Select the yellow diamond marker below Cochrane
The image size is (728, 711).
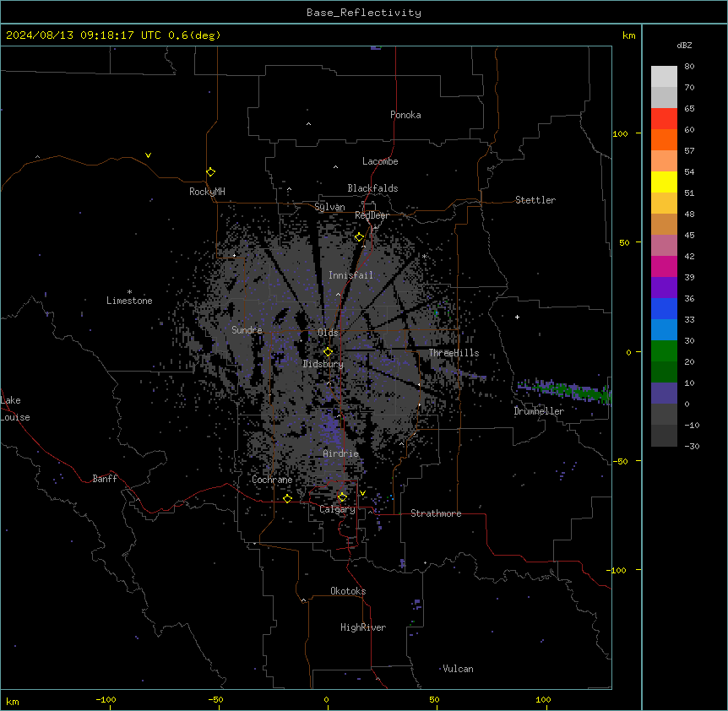click(287, 498)
